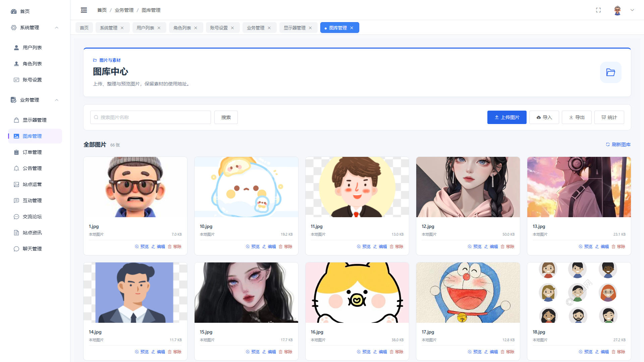The width and height of the screenshot is (644, 362).
Task: Open 用户列表 in the sidebar
Action: (35, 48)
